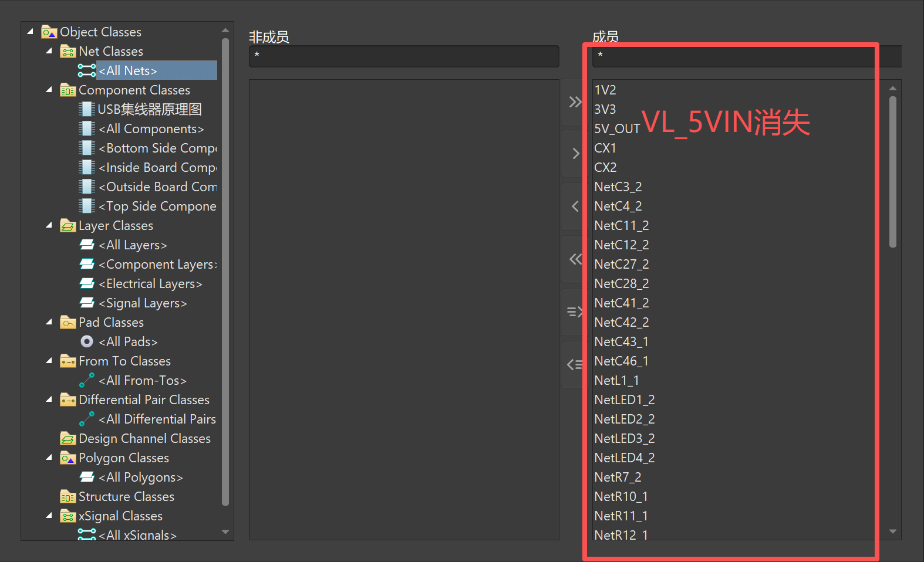
Task: Click the Component Classes folder icon
Action: [68, 90]
